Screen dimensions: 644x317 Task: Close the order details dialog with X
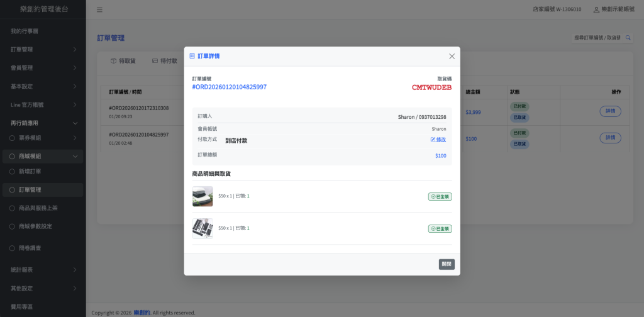(452, 56)
